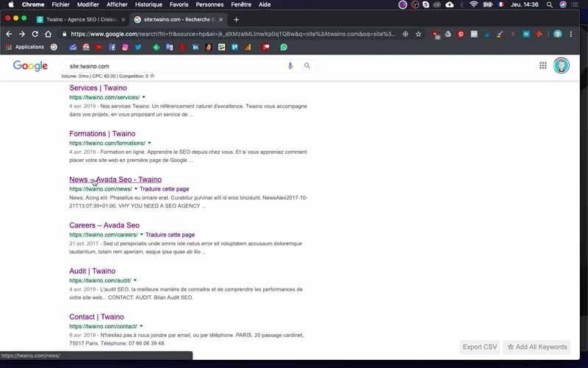This screenshot has width=588, height=368.
Task: Open the Careers – Avada Seo result
Action: coord(104,225)
